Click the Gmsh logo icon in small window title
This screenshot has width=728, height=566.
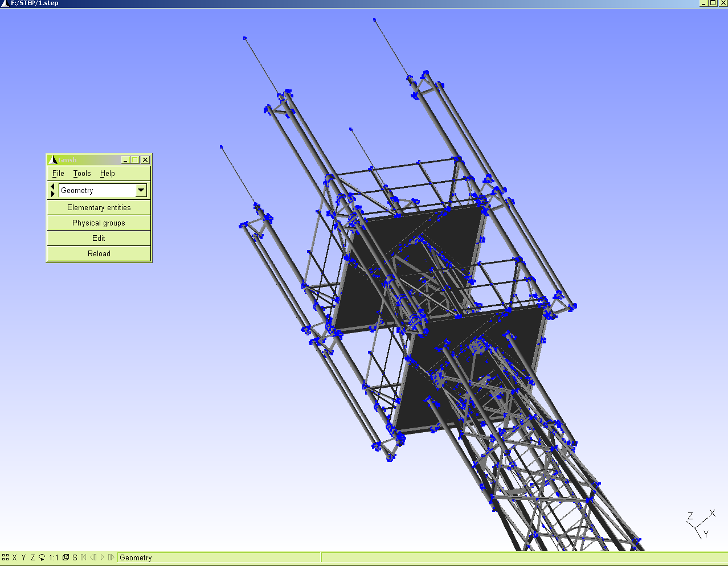pyautogui.click(x=52, y=160)
